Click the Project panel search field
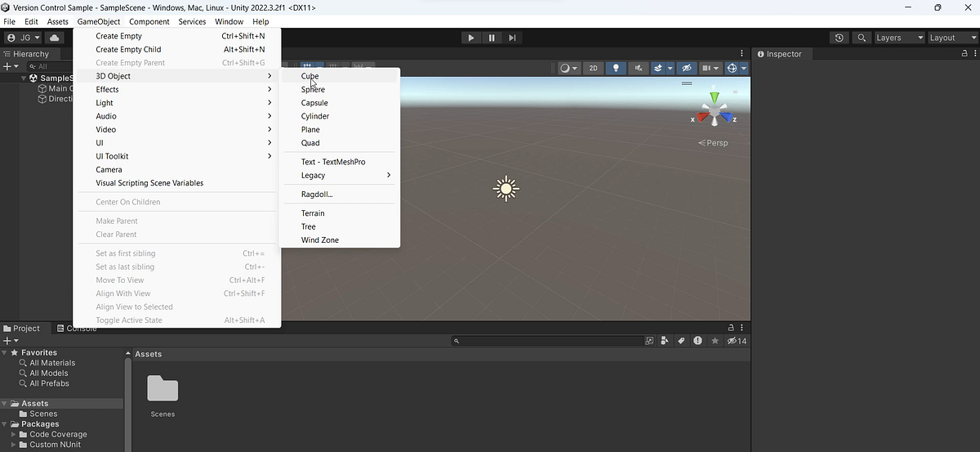 (x=547, y=341)
